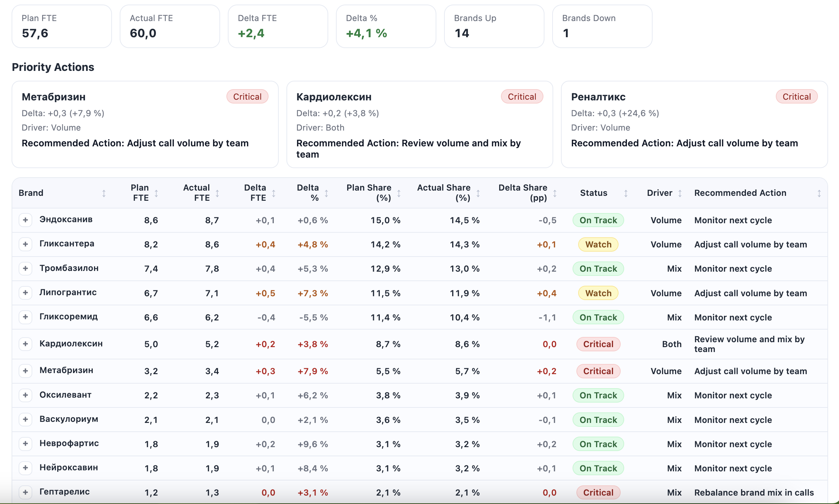The height and width of the screenshot is (504, 839).
Task: Sort table by Driver column
Action: (680, 193)
